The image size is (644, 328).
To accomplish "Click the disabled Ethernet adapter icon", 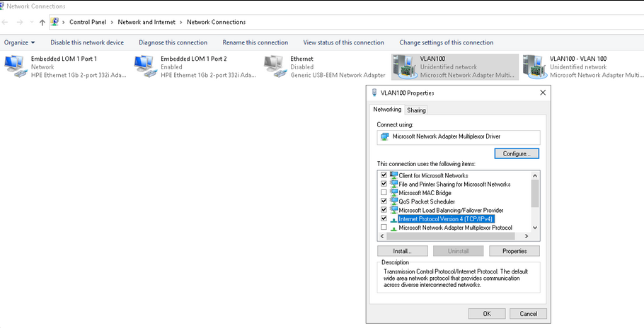I will coord(275,66).
